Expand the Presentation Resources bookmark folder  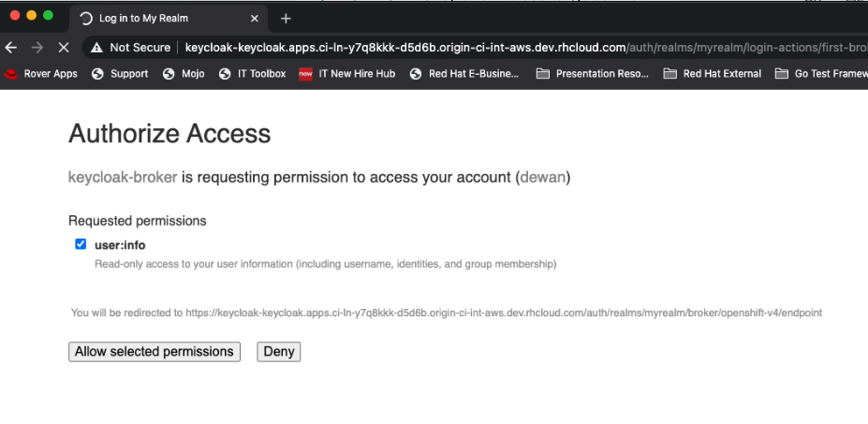point(592,74)
